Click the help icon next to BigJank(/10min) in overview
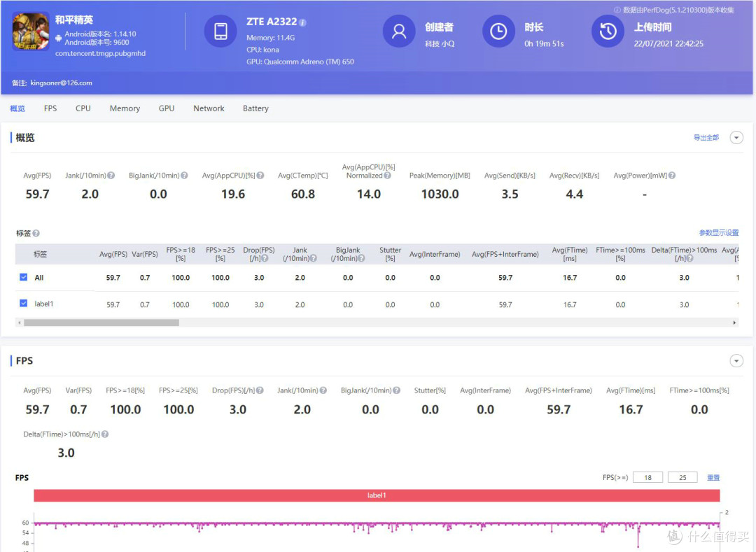 (x=184, y=176)
